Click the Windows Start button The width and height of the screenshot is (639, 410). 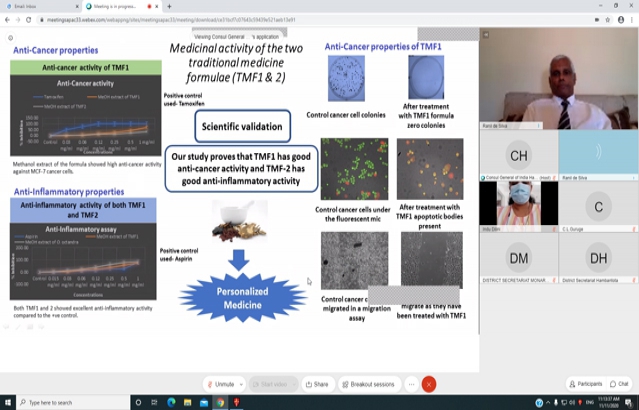pyautogui.click(x=7, y=402)
